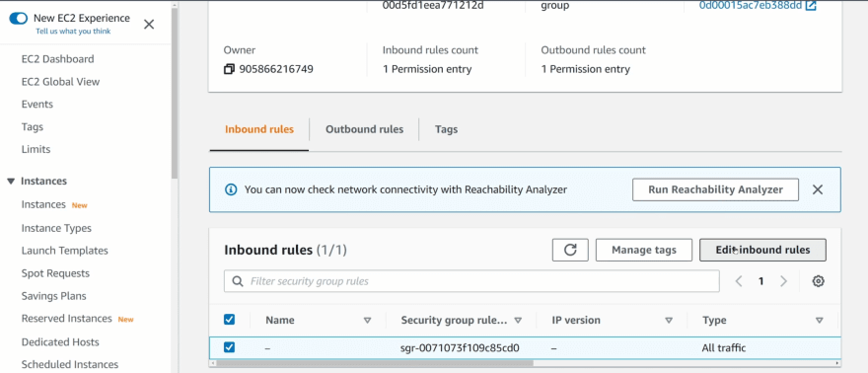
Task: Select the Inbound rules tab
Action: click(259, 129)
